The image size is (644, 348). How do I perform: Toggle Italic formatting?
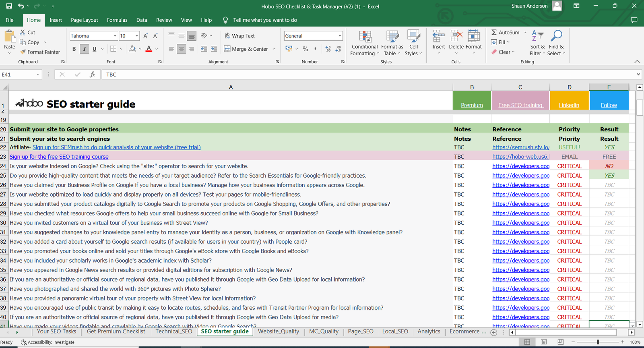(x=84, y=49)
